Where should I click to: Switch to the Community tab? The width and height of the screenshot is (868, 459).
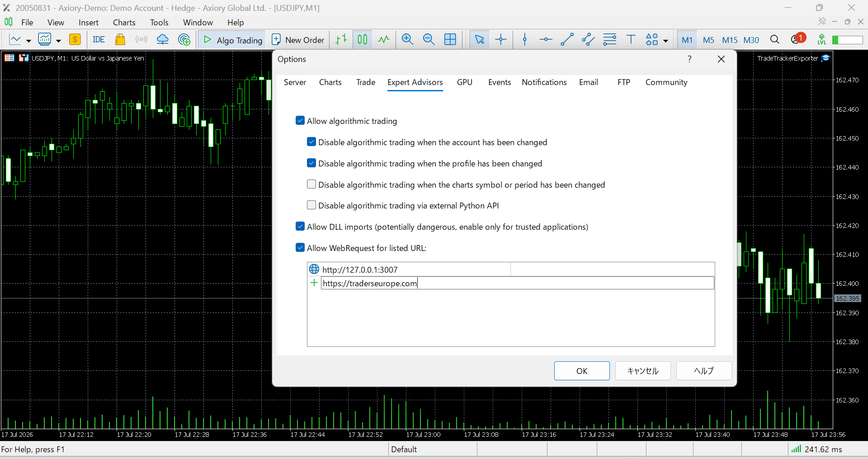point(666,82)
